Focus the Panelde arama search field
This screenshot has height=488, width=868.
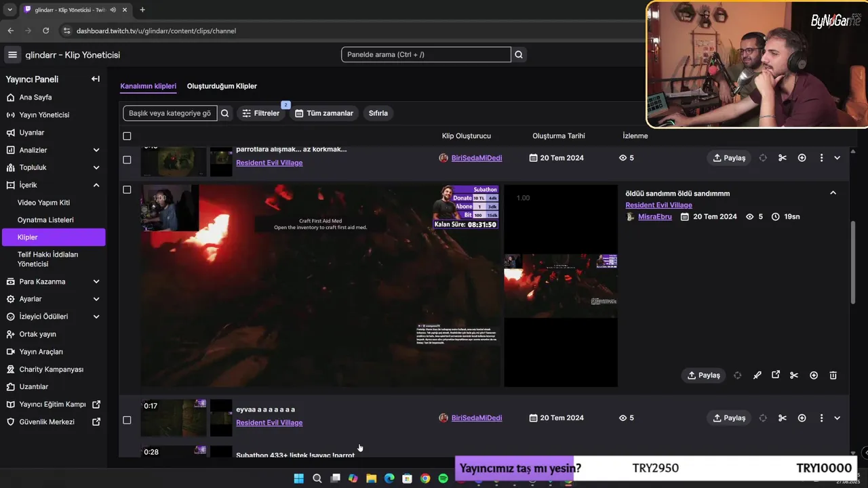click(x=426, y=55)
